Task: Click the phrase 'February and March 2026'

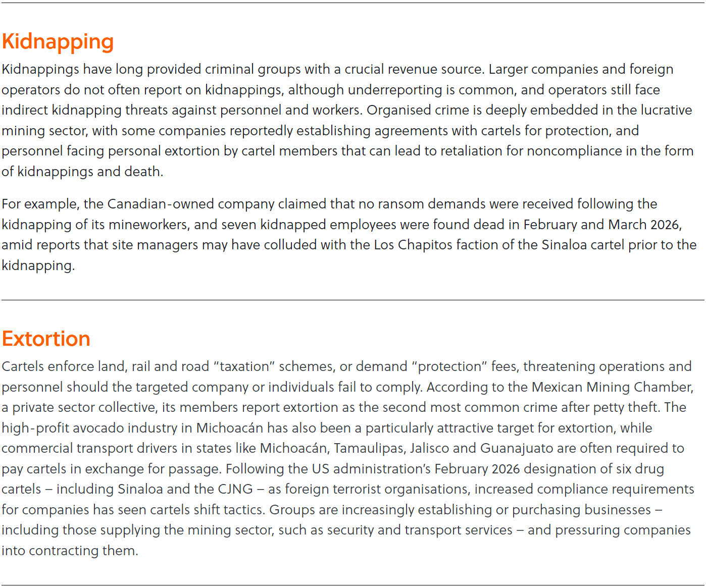Action: point(601,225)
